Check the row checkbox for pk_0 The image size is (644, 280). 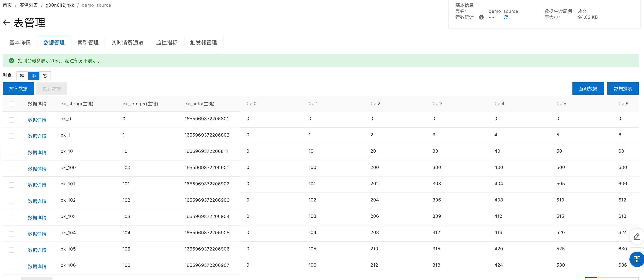pyautogui.click(x=11, y=120)
